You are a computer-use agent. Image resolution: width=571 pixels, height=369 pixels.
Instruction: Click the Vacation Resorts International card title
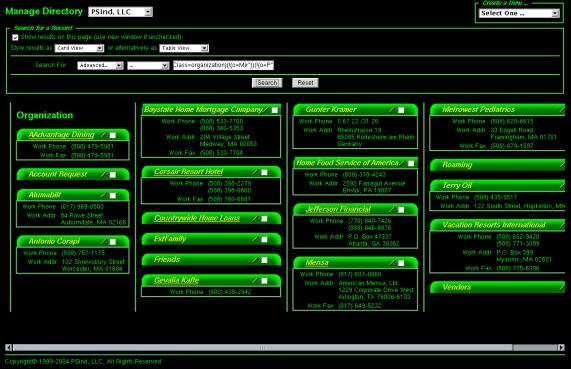point(494,225)
